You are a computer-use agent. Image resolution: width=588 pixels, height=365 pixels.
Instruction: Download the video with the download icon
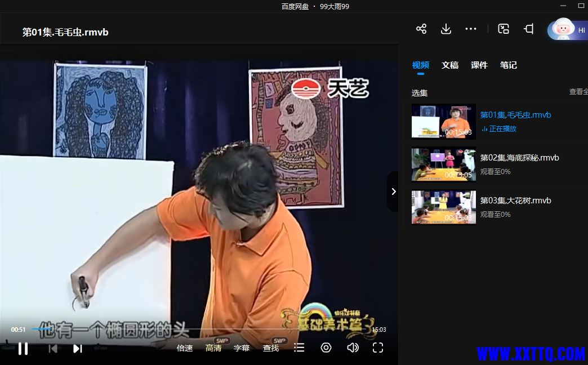pyautogui.click(x=446, y=29)
